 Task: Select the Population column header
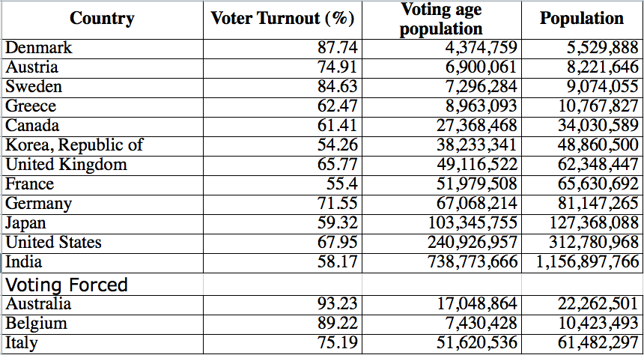coord(581,19)
